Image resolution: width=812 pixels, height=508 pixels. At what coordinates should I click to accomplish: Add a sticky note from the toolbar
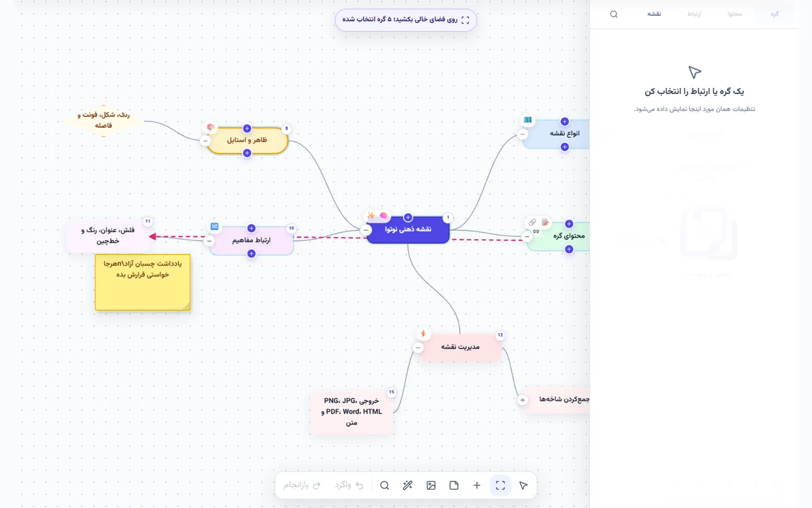tap(454, 485)
